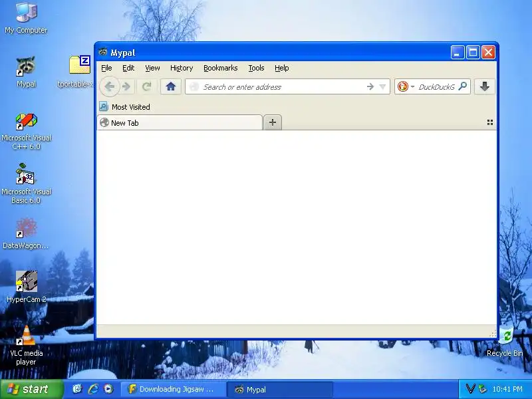Click the Mypal taskbar button
This screenshot has height=399, width=532.
pyautogui.click(x=279, y=389)
